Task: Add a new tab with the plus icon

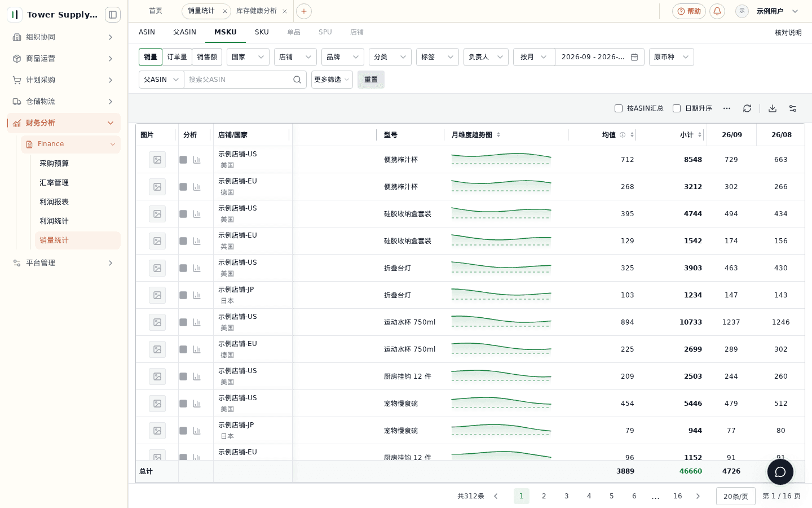Action: pyautogui.click(x=304, y=11)
